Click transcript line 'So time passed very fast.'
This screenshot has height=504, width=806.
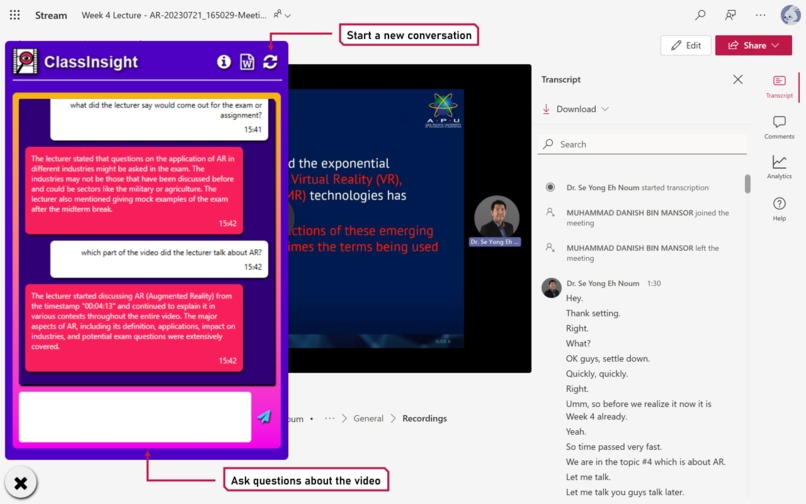614,446
